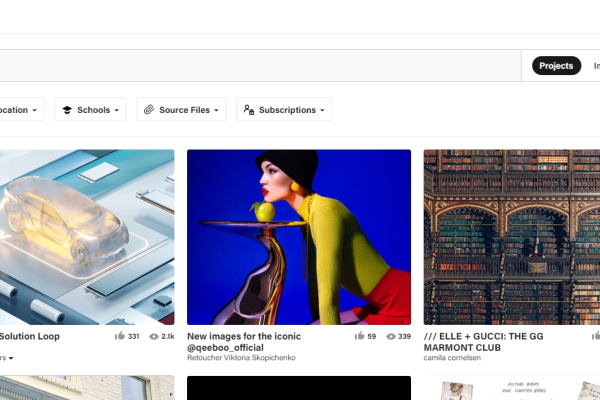Expand owners arrow under Solution Loop

[x=10, y=357]
